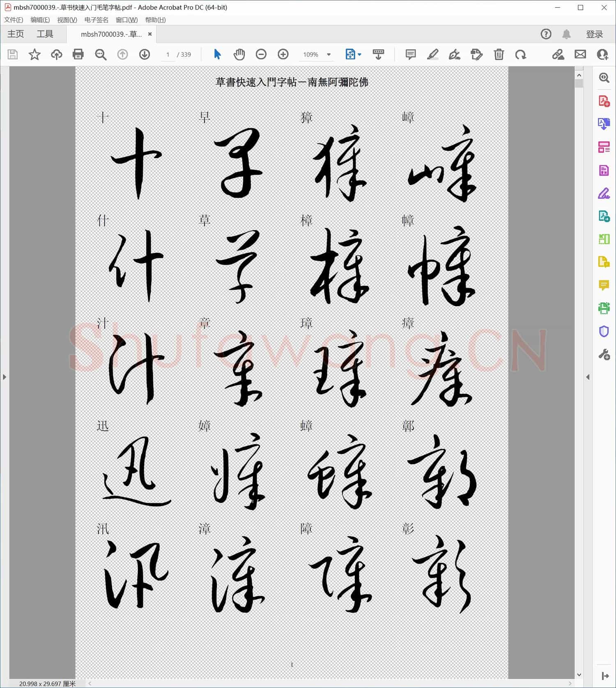Click the scrolling mode keyboard icon
616x688 pixels.
tap(378, 54)
